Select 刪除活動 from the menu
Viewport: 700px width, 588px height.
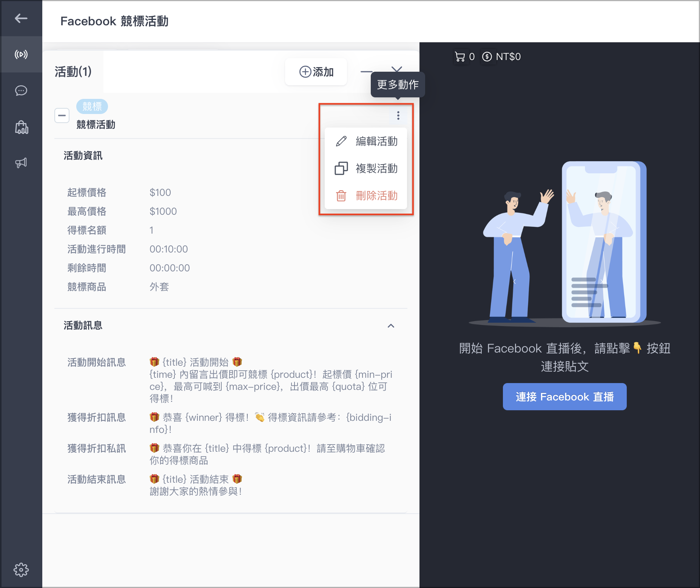click(366, 195)
